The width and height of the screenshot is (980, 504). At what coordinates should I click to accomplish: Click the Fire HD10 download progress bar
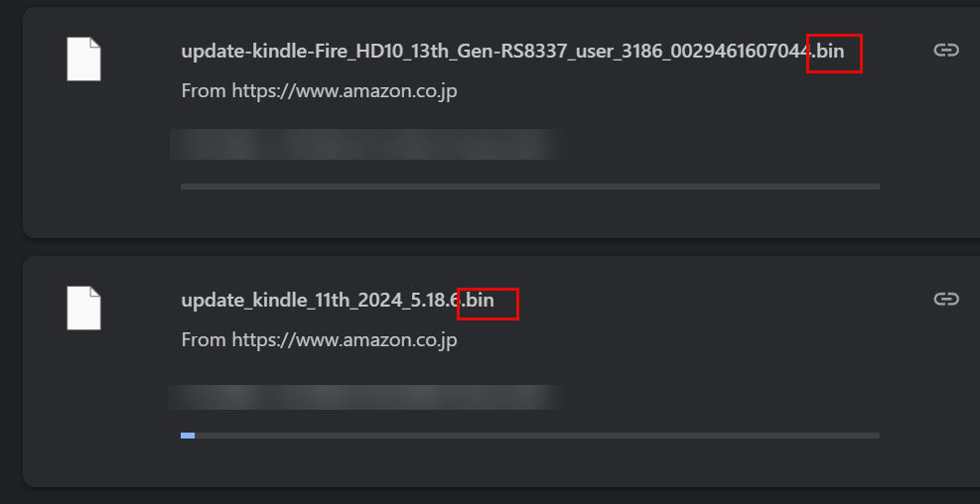530,187
